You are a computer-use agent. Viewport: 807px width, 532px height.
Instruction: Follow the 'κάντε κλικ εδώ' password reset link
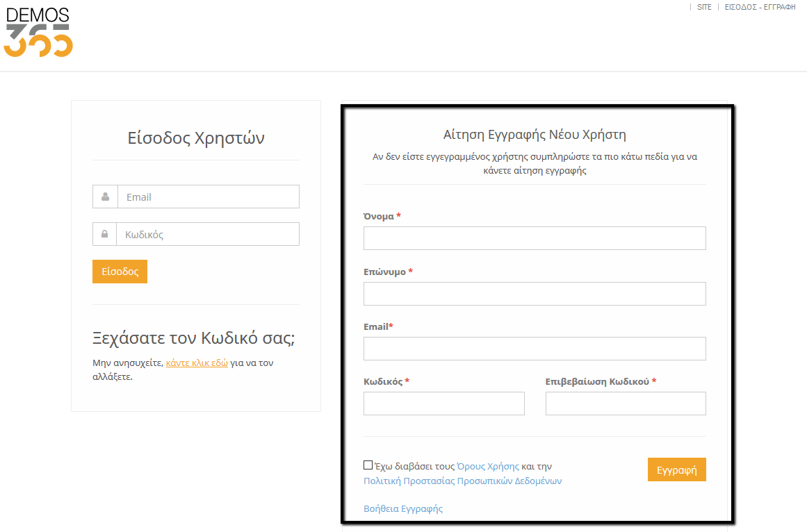[x=197, y=363]
